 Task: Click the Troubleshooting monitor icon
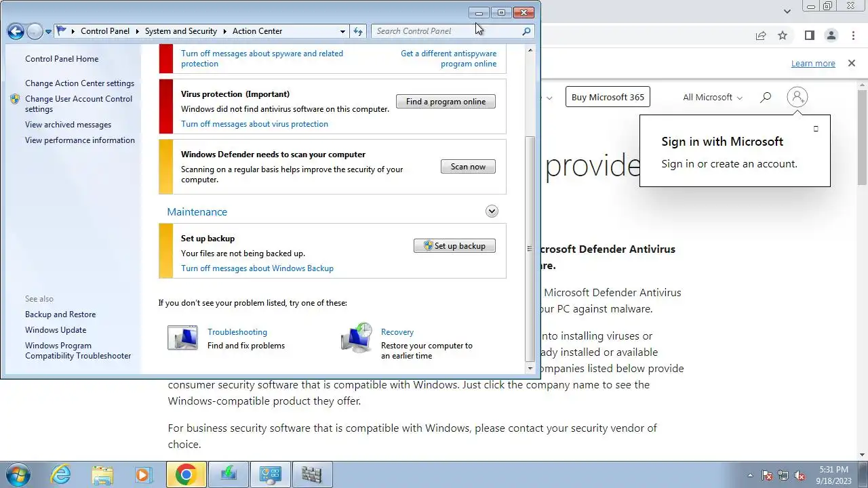pyautogui.click(x=182, y=338)
